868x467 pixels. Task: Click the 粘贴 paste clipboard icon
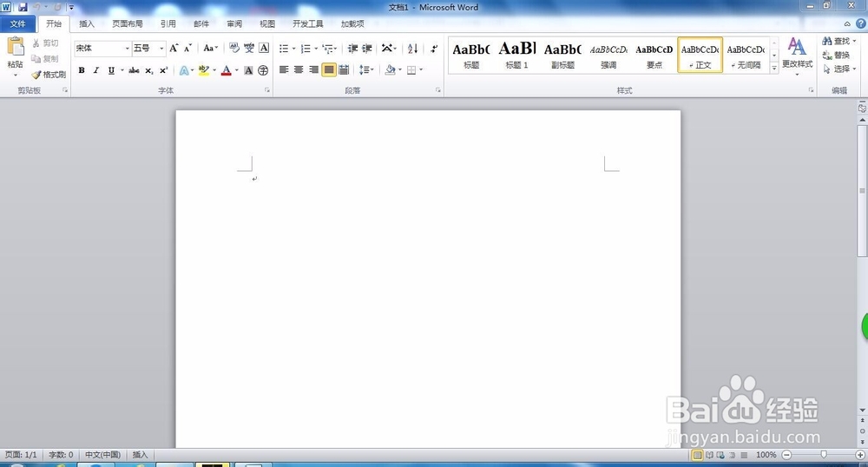coord(16,47)
